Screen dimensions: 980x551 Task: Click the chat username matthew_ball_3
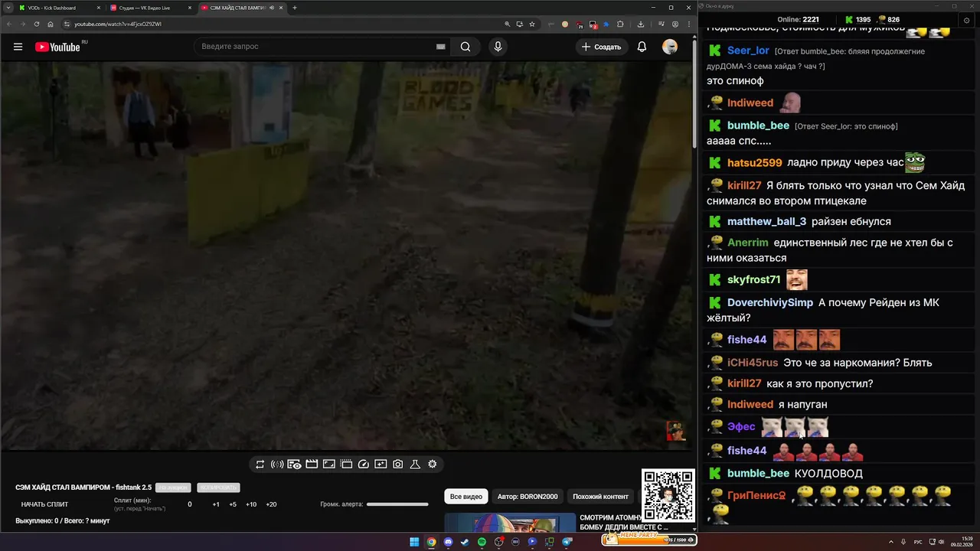pyautogui.click(x=766, y=221)
